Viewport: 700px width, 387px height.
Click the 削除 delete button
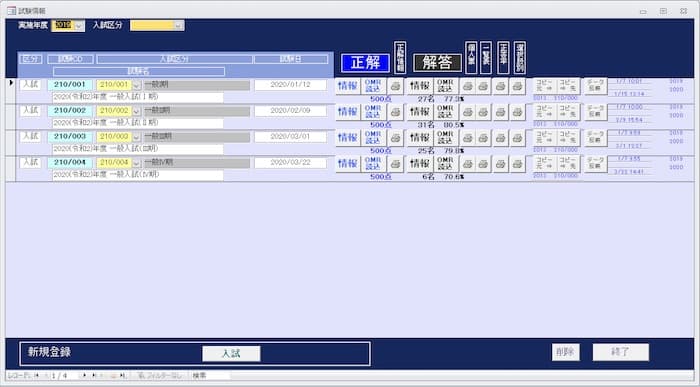(566, 352)
